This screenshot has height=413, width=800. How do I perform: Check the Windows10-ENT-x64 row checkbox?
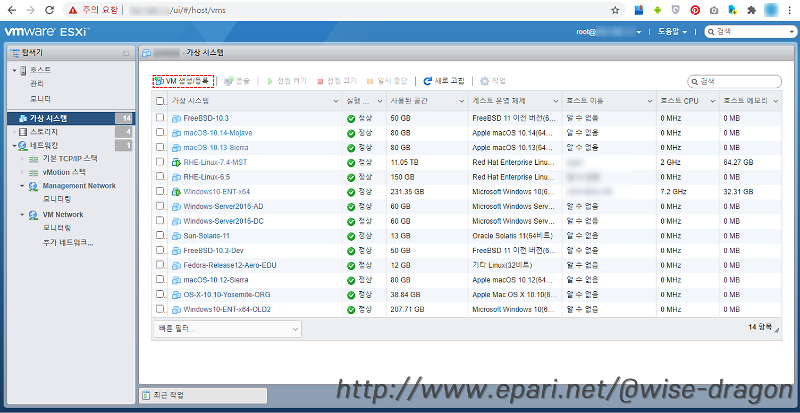click(160, 191)
